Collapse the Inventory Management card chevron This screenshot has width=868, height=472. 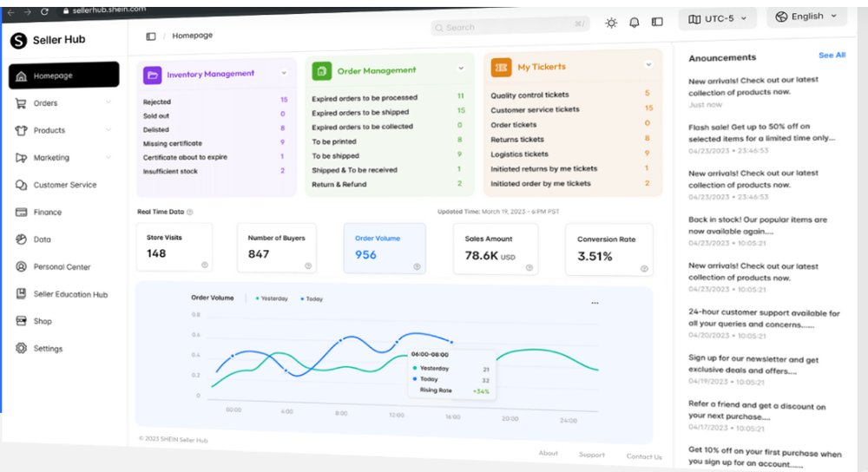click(x=284, y=73)
